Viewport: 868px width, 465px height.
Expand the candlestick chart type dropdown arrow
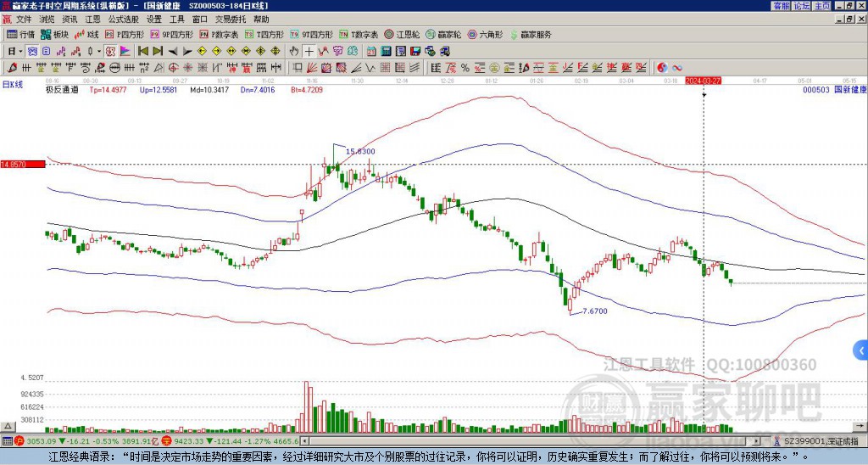click(100, 51)
